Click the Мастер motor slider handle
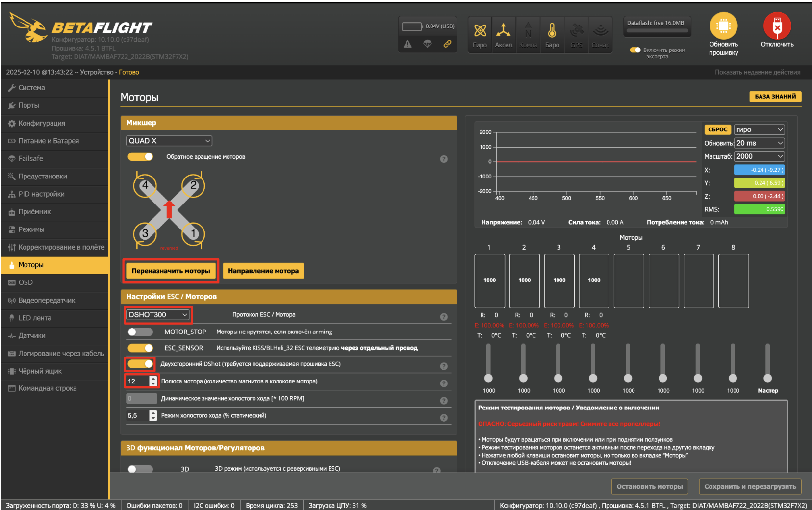This screenshot has height=510, width=812. 767,378
